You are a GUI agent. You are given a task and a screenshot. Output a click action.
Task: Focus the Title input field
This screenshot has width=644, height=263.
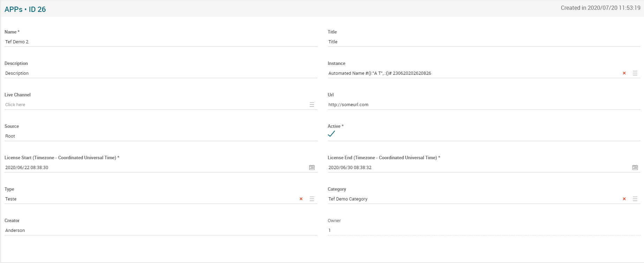tap(484, 42)
